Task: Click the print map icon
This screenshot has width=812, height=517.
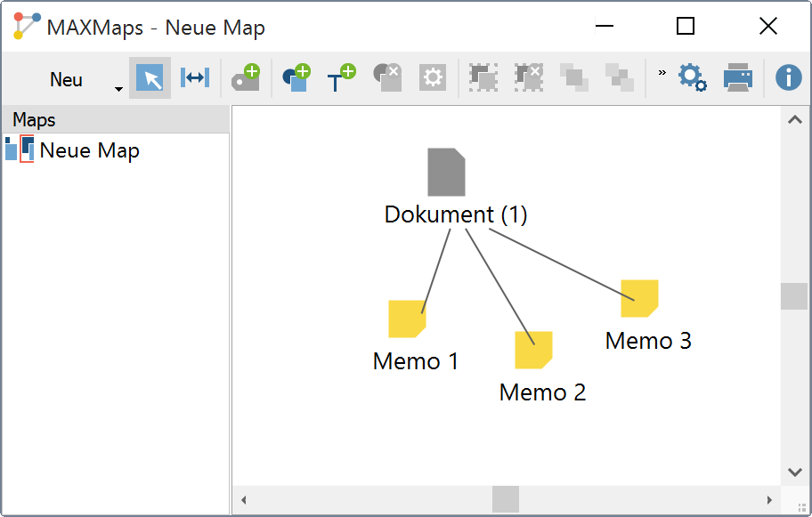Action: 737,77
